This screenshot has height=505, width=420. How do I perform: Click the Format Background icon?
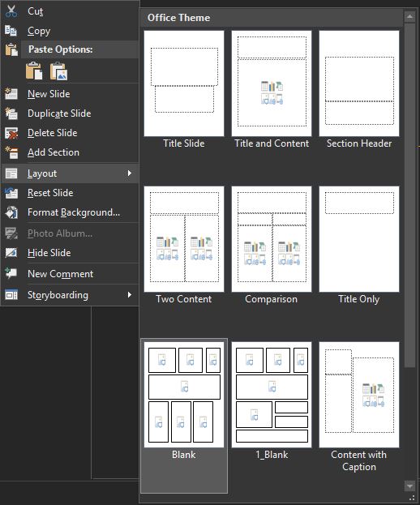[x=11, y=212]
